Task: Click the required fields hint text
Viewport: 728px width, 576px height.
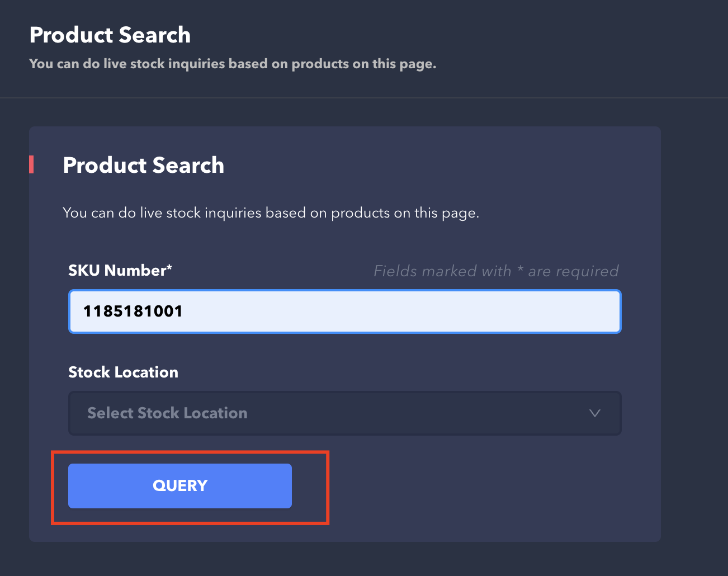Action: [x=496, y=271]
